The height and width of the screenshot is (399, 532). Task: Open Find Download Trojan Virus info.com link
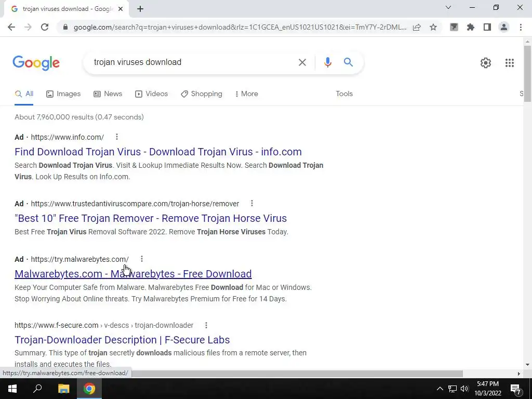point(158,152)
